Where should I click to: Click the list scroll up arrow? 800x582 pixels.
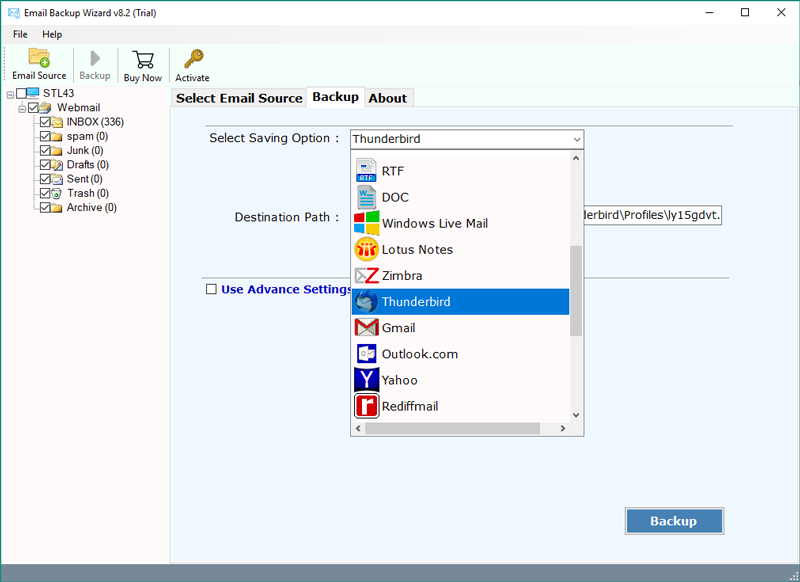(576, 159)
